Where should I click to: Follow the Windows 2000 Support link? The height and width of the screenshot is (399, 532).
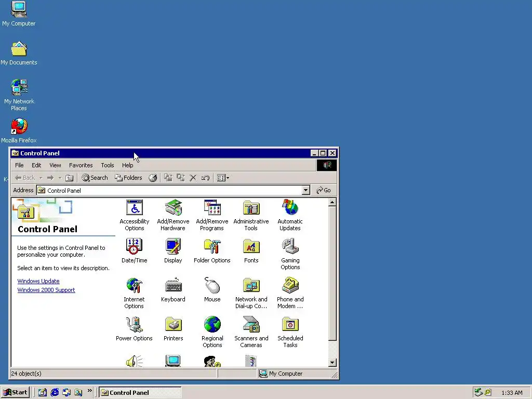click(x=46, y=290)
